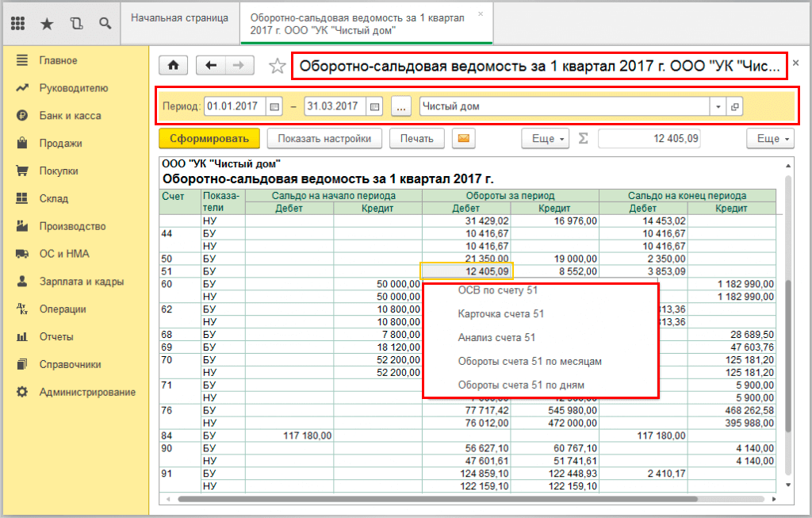Open ОС и НМА section
This screenshot has width=812, height=518.
click(64, 254)
